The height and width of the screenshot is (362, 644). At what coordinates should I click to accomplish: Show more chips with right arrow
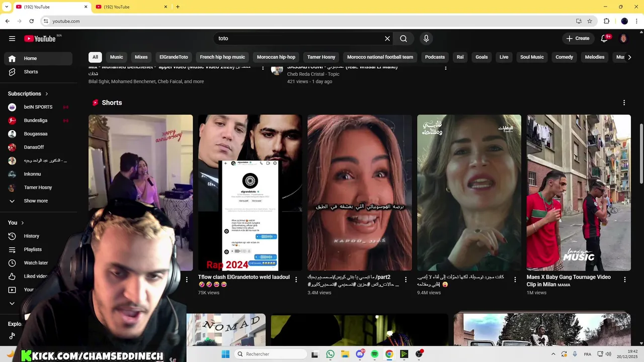629,57
